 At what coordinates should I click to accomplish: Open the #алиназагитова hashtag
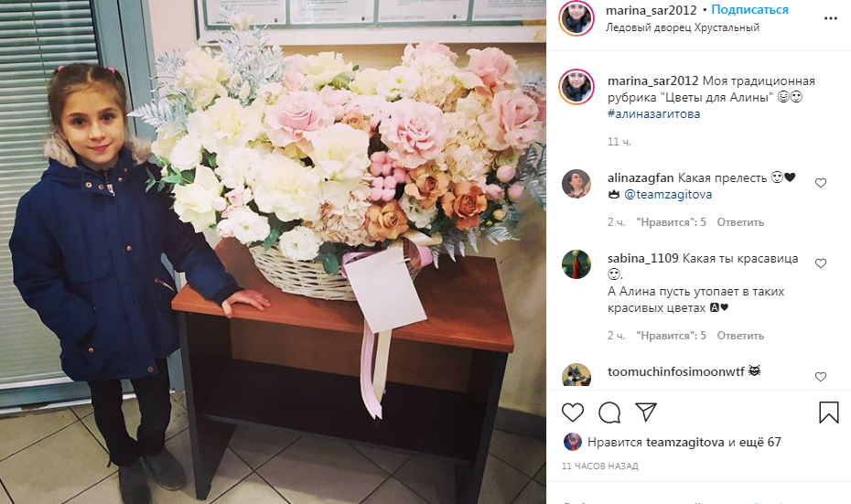pyautogui.click(x=653, y=114)
